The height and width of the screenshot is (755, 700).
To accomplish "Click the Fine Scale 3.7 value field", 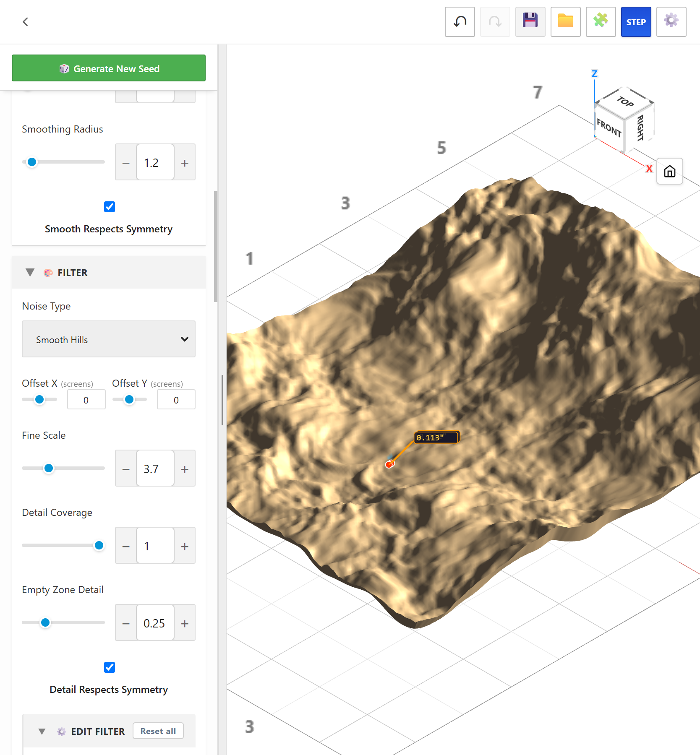I will click(155, 469).
